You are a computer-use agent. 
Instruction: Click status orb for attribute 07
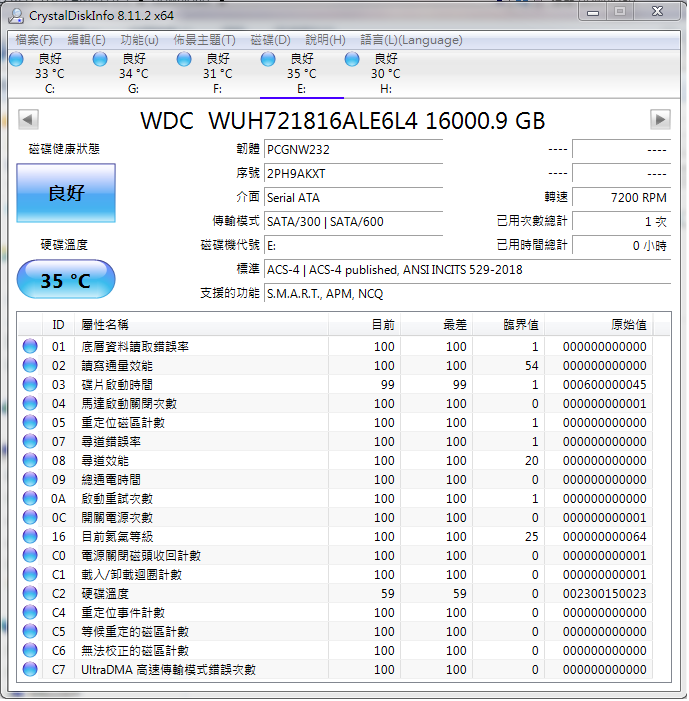tap(30, 441)
